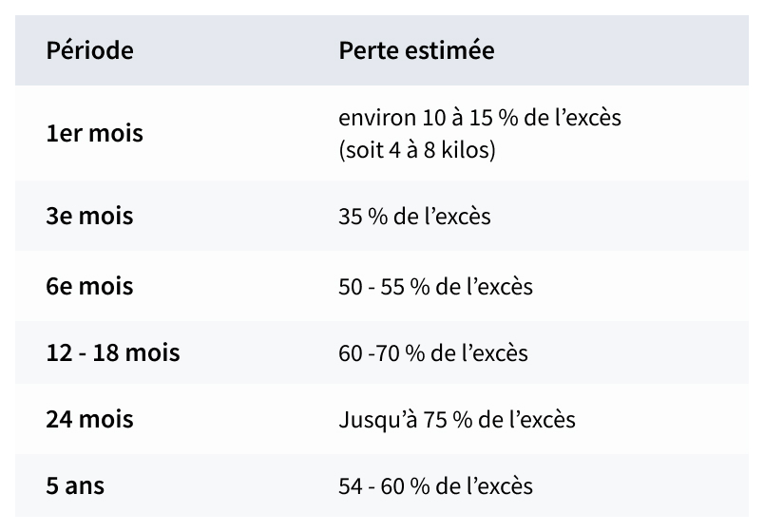Screen dimensions: 764x532
Task: Click the '54 - 60 % de l'excès' cell
Action: [435, 486]
